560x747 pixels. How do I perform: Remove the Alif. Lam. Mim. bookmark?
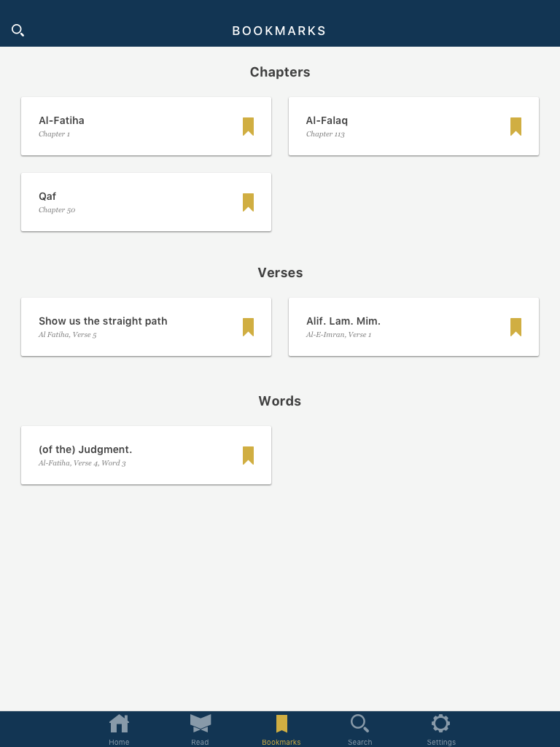(x=516, y=328)
